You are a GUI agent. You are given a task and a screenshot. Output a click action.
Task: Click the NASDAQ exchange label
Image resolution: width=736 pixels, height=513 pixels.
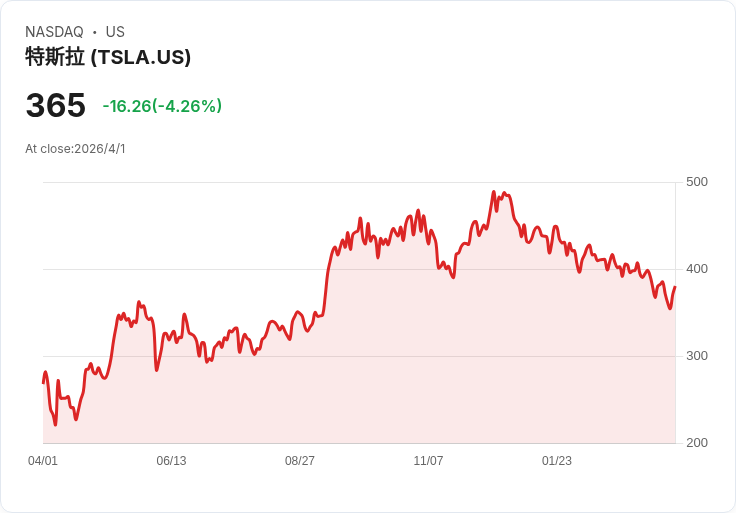click(54, 32)
